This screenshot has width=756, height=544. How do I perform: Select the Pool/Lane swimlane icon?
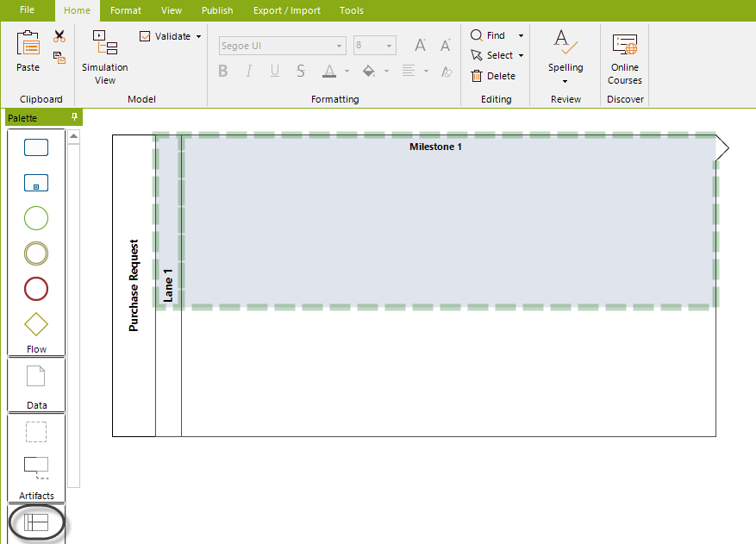pyautogui.click(x=37, y=522)
